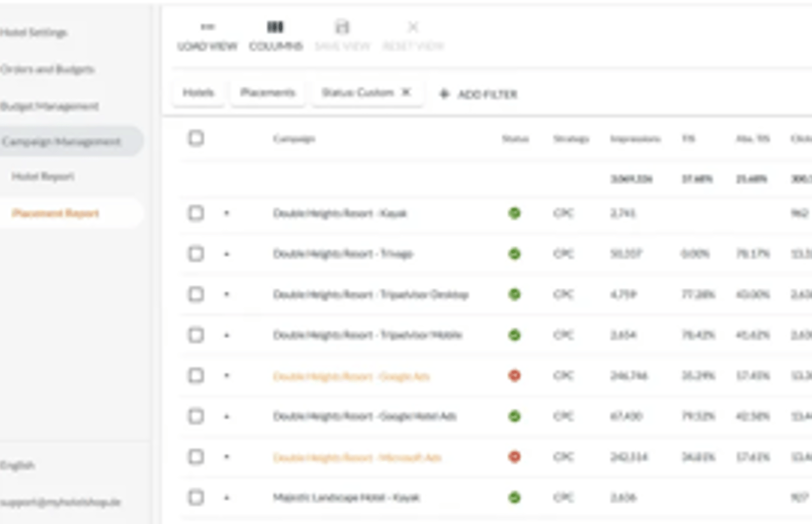This screenshot has height=524, width=812.
Task: Open the Load View toolbar option
Action: [x=207, y=37]
